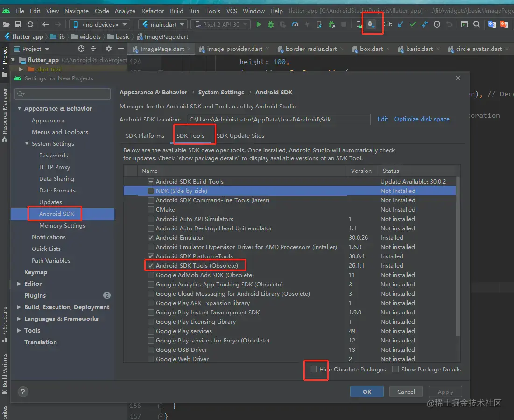Screen dimensions: 514x420
Task: Click the Git Commit checkmark icon
Action: pyautogui.click(x=413, y=24)
